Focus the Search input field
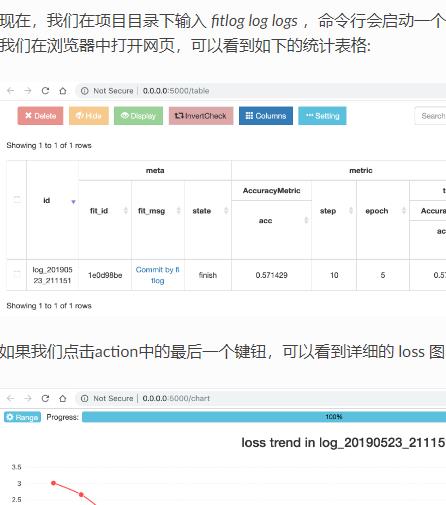 click(x=430, y=116)
